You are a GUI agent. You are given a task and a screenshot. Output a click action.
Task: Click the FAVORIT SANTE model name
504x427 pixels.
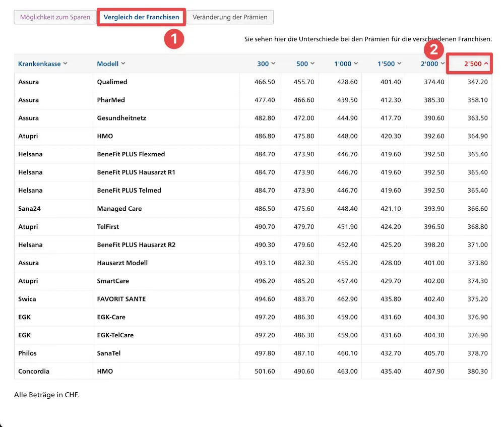point(121,299)
